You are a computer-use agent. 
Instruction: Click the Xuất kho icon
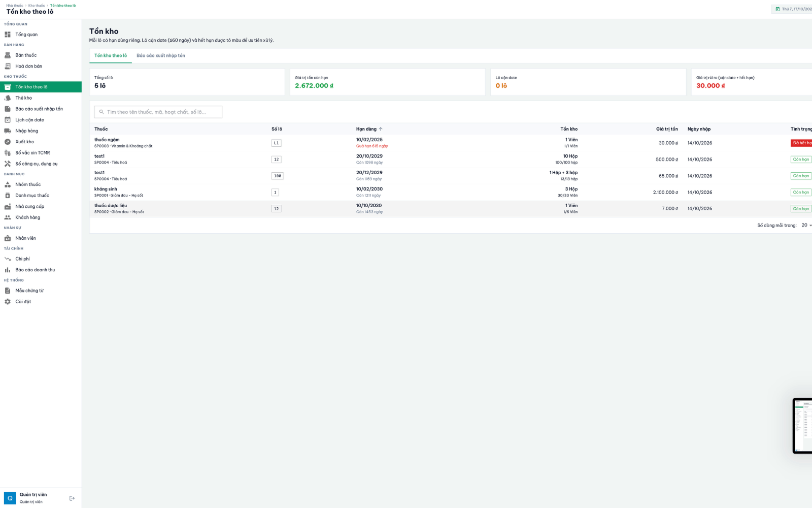(x=8, y=142)
